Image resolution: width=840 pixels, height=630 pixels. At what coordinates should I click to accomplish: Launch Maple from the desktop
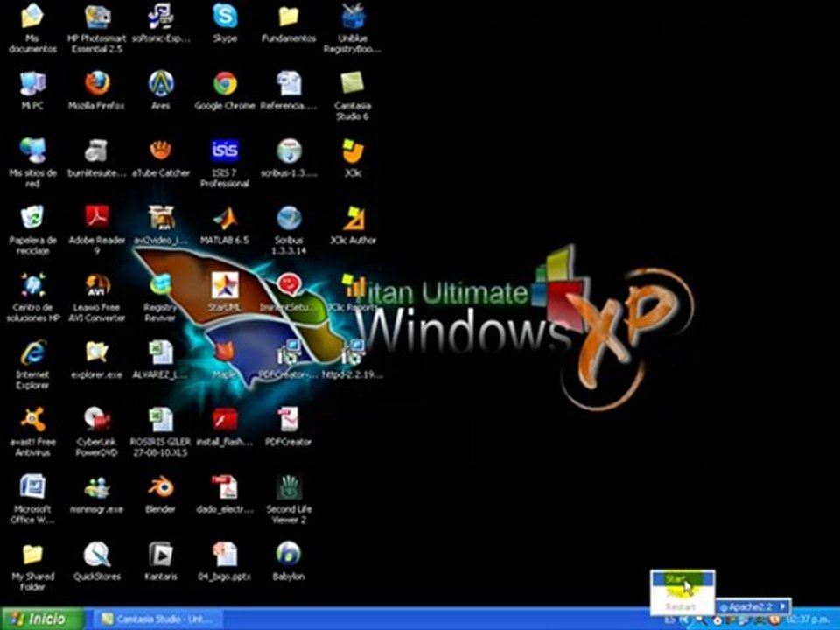(225, 360)
